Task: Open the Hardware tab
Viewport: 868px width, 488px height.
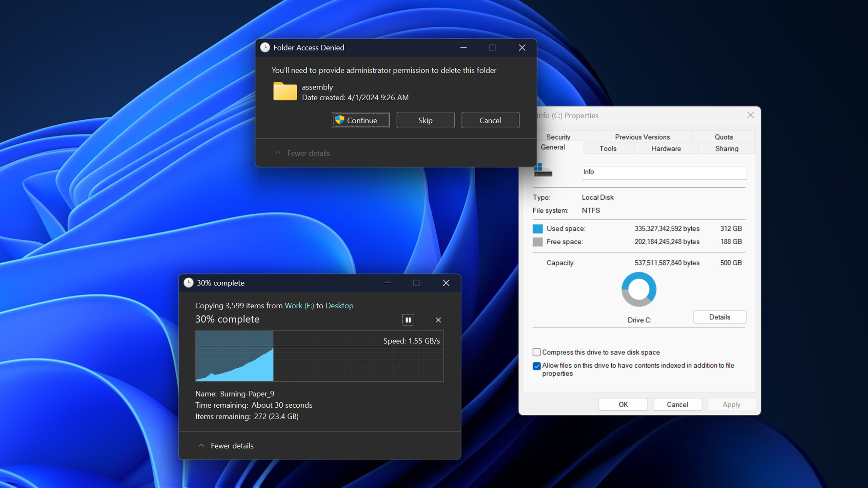Action: (666, 148)
